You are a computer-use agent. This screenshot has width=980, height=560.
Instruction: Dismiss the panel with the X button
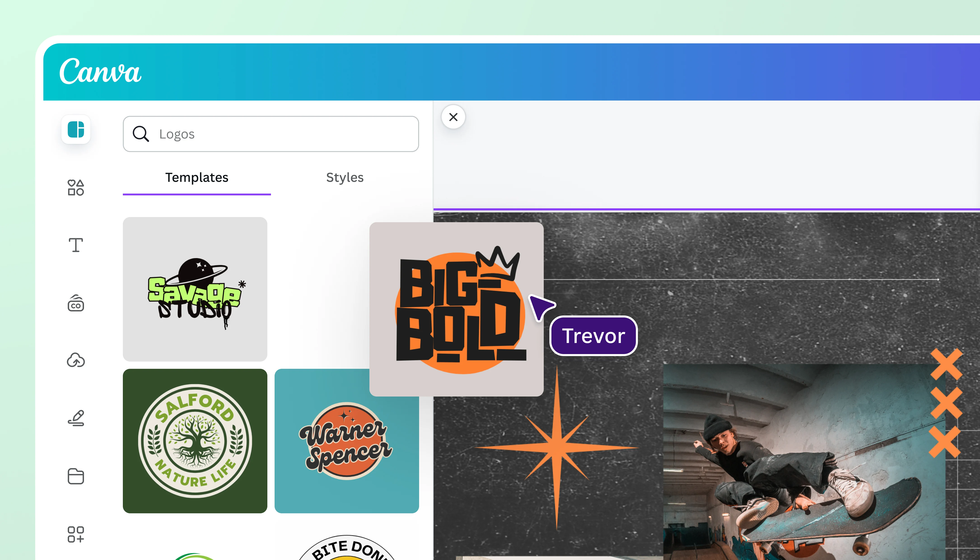453,117
